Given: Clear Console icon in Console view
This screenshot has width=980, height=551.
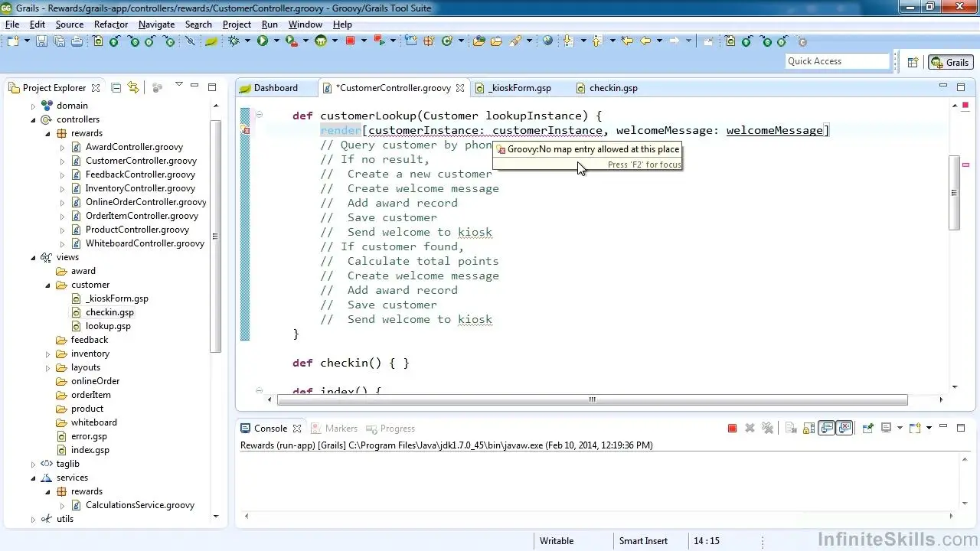Looking at the screenshot, I should tap(791, 429).
